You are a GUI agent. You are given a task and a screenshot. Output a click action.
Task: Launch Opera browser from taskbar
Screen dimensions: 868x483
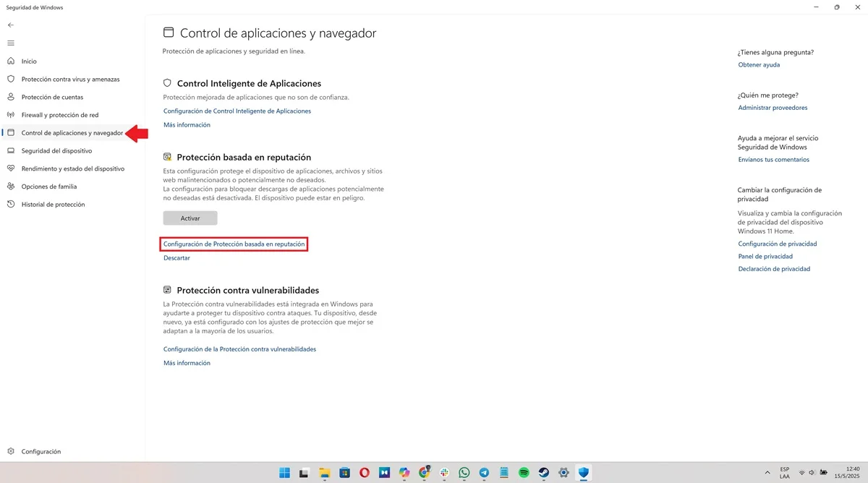(365, 473)
